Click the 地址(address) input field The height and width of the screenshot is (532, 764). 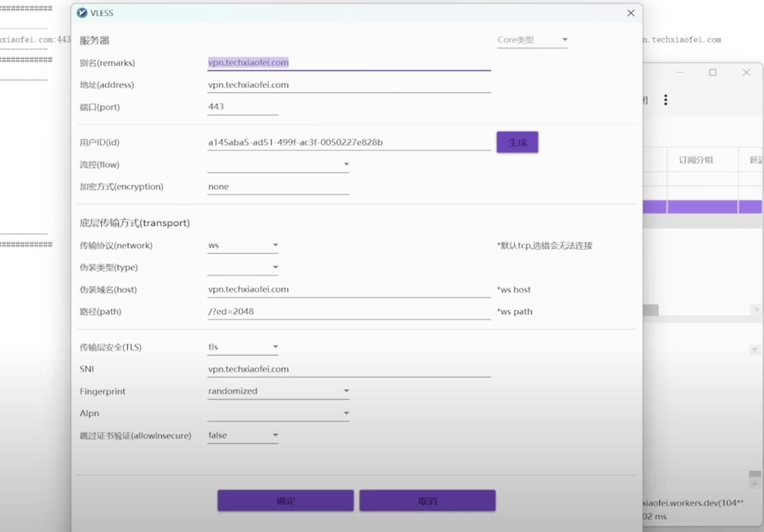click(348, 85)
